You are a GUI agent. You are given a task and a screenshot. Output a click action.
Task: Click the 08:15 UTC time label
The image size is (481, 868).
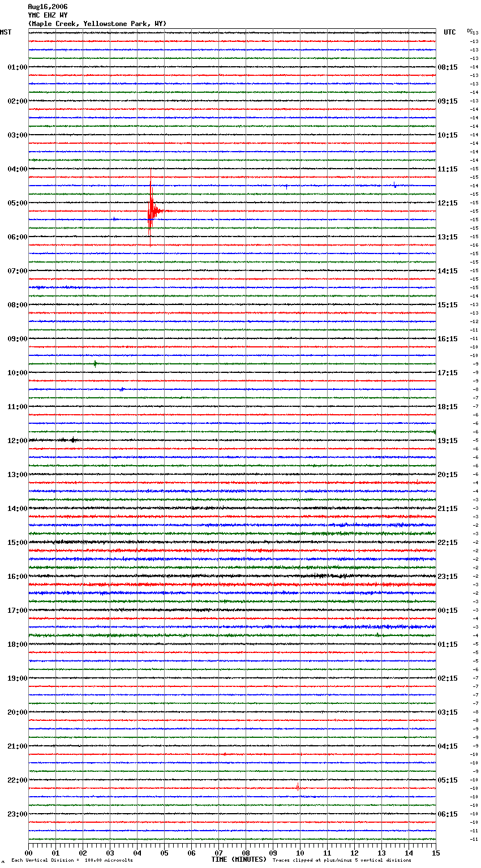(448, 67)
